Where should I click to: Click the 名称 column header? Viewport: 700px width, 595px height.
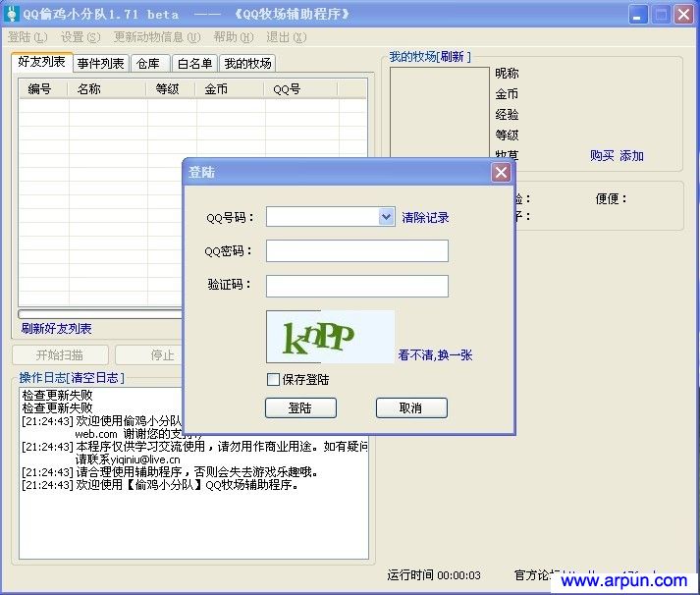tap(107, 88)
